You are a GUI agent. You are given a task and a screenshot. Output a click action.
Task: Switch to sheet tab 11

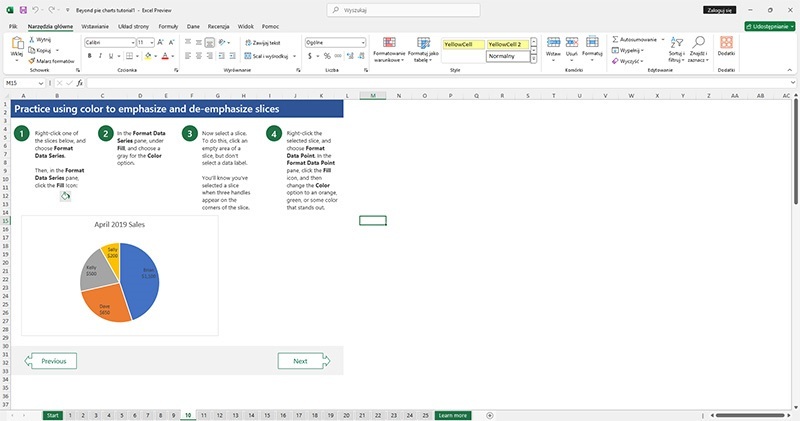204,415
